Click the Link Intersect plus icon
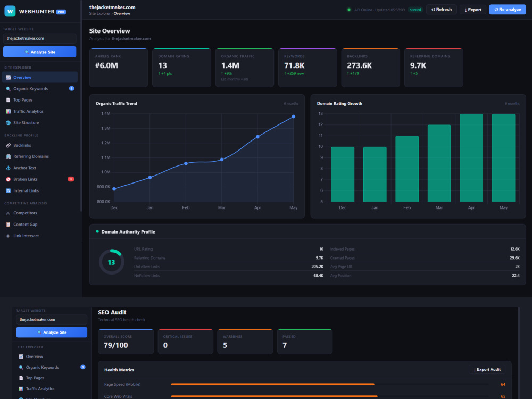Screen dimensions: 532x399 (x=8, y=236)
